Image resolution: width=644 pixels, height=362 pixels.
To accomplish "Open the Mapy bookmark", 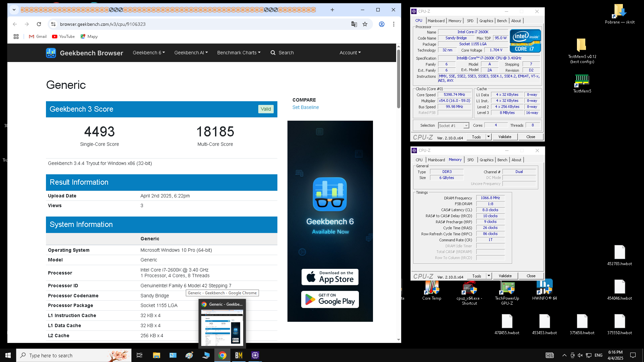I will [89, 37].
